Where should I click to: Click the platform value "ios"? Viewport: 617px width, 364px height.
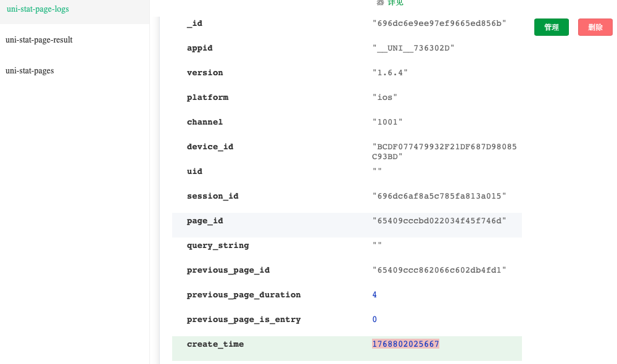coord(385,97)
